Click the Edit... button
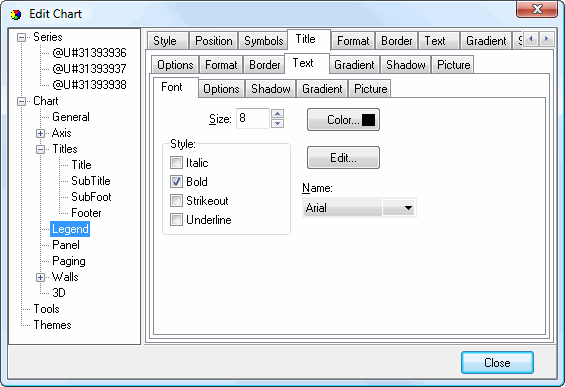This screenshot has width=565, height=387. point(343,157)
